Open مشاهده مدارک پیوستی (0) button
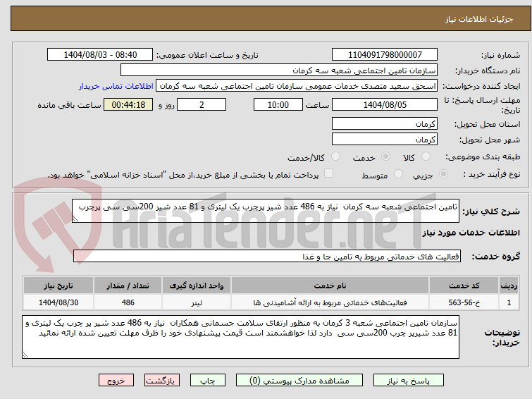Viewport: 532px width, 399px height. click(299, 381)
